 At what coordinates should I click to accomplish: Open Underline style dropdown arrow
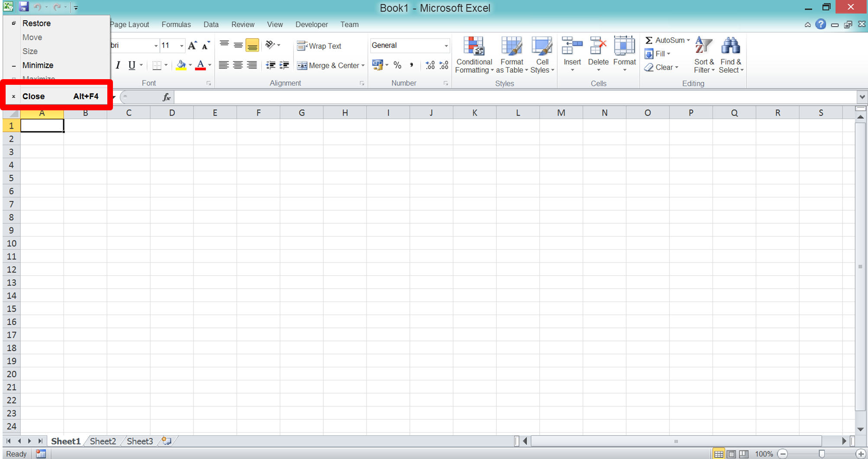141,66
